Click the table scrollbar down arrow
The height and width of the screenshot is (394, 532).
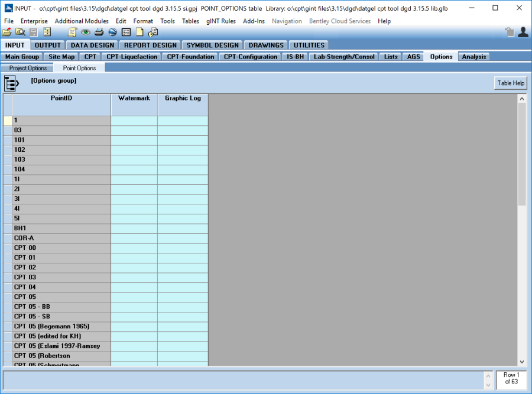521,362
